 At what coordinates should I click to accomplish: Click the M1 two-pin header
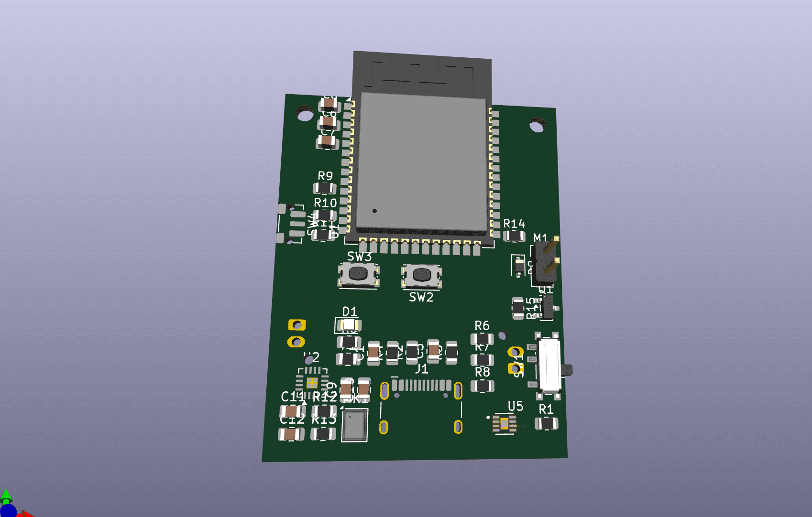click(x=546, y=261)
